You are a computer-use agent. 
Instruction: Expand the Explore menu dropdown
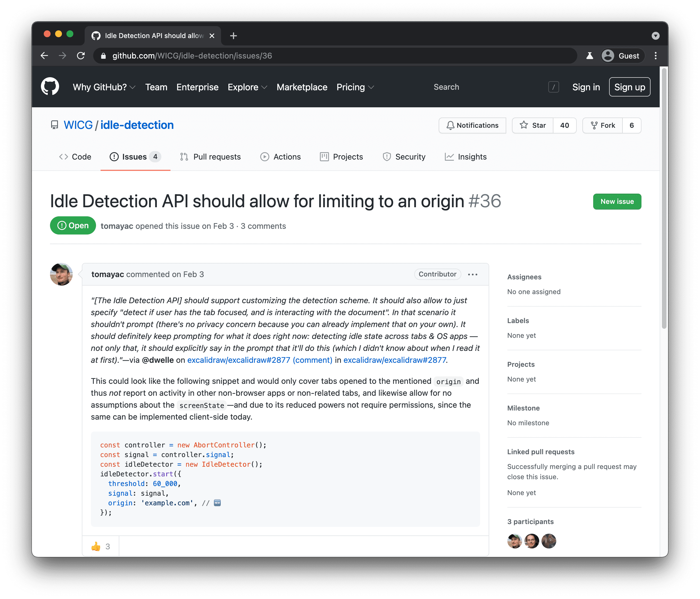[247, 87]
